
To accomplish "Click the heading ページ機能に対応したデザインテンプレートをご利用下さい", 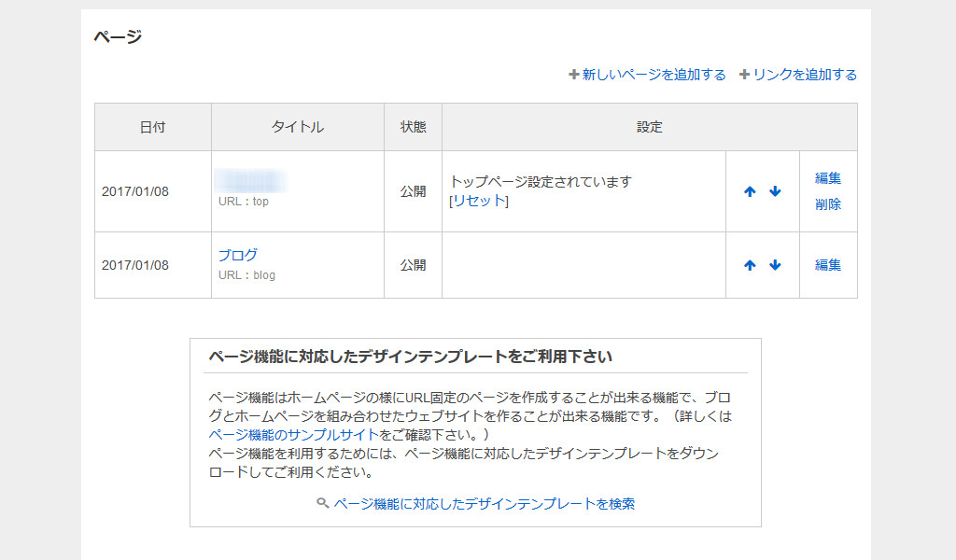I will 411,357.
